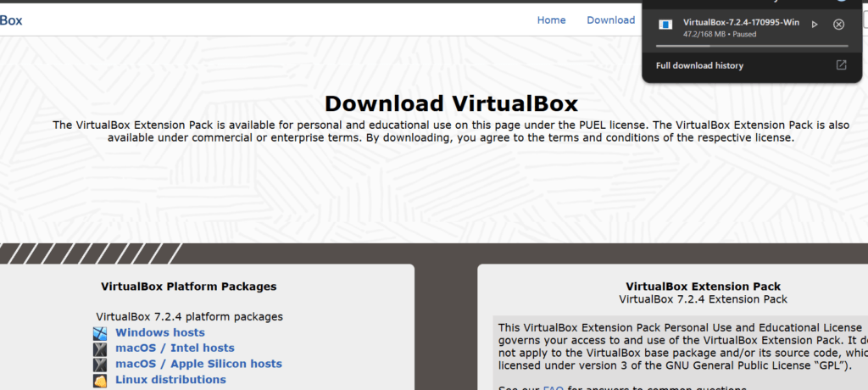Image resolution: width=868 pixels, height=390 pixels.
Task: Click the Linux distributions icon
Action: 100,380
